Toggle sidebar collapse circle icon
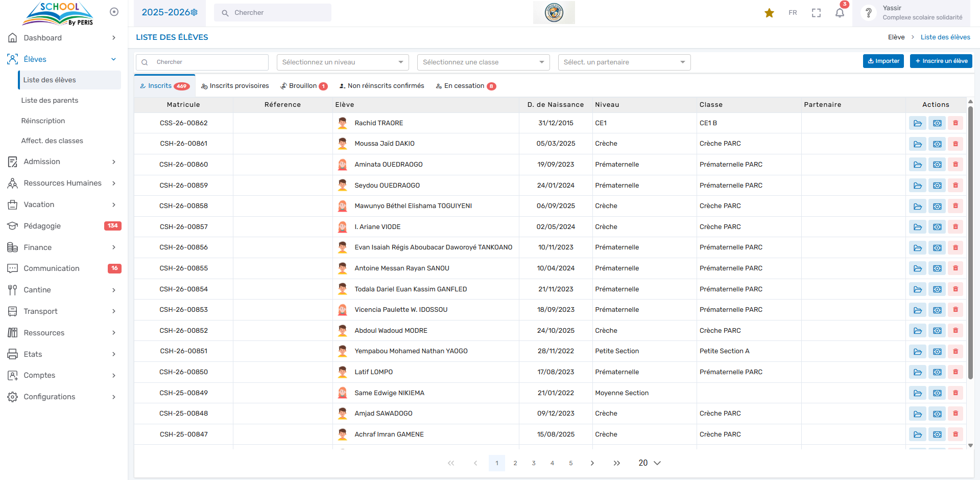980x480 pixels. coord(114,12)
